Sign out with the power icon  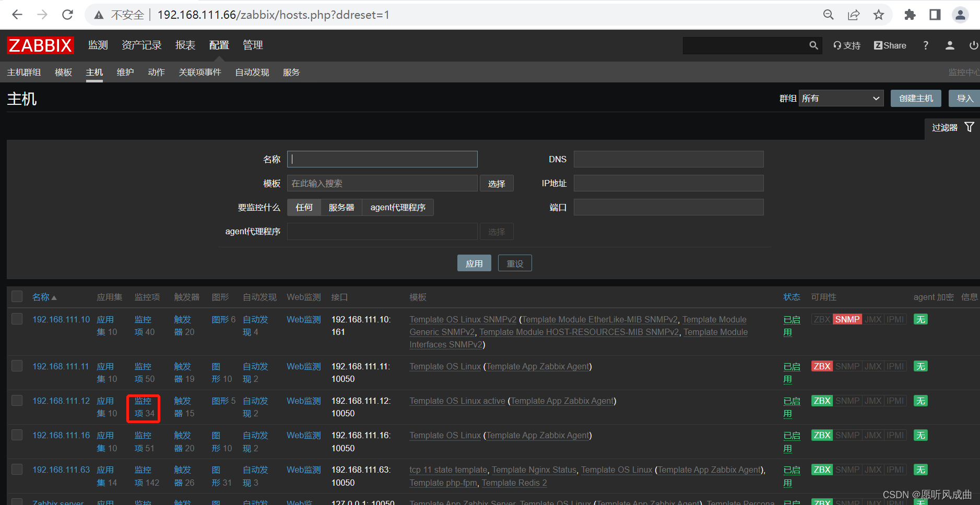click(x=974, y=45)
